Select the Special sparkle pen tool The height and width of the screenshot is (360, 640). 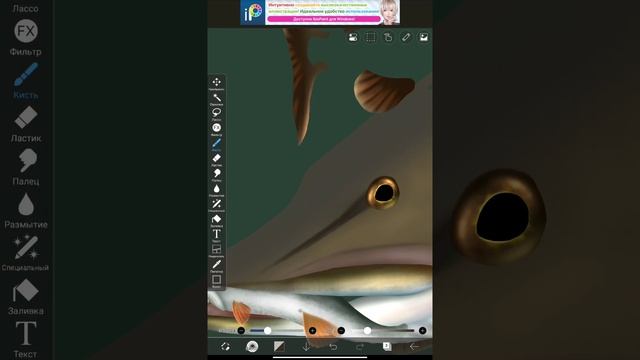(x=216, y=205)
